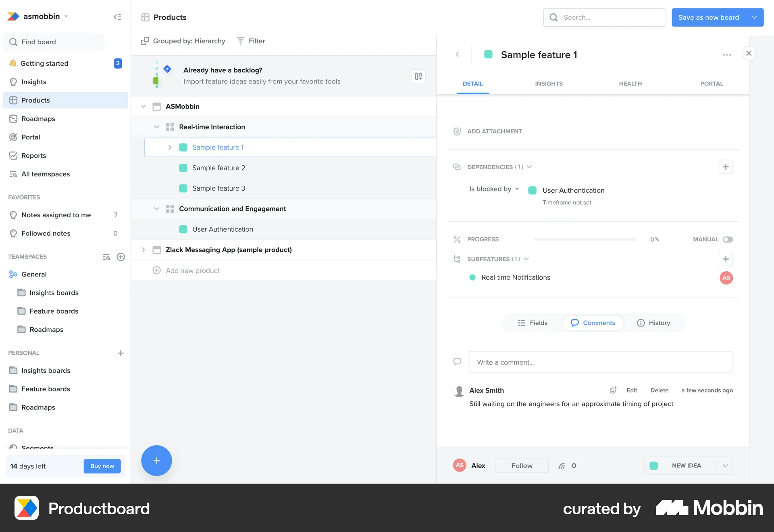The width and height of the screenshot is (774, 532).
Task: Open the import backlog integration panel
Action: [x=418, y=76]
